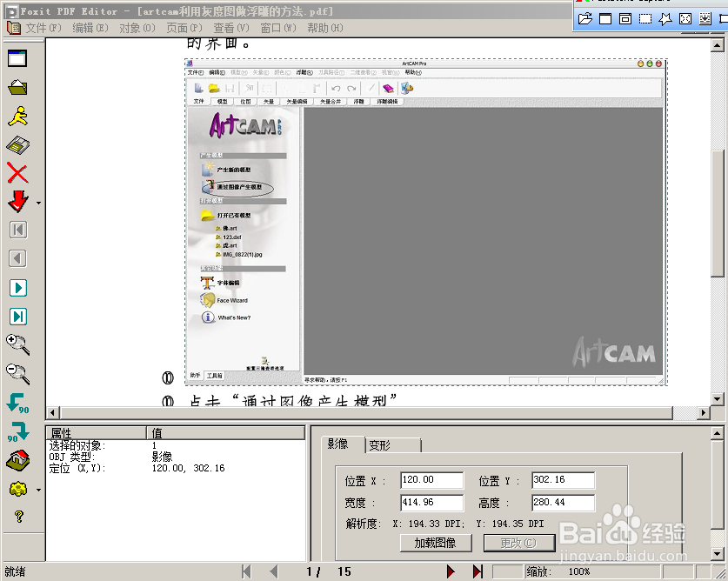Save the document with the floppy disk icon

pyautogui.click(x=17, y=145)
